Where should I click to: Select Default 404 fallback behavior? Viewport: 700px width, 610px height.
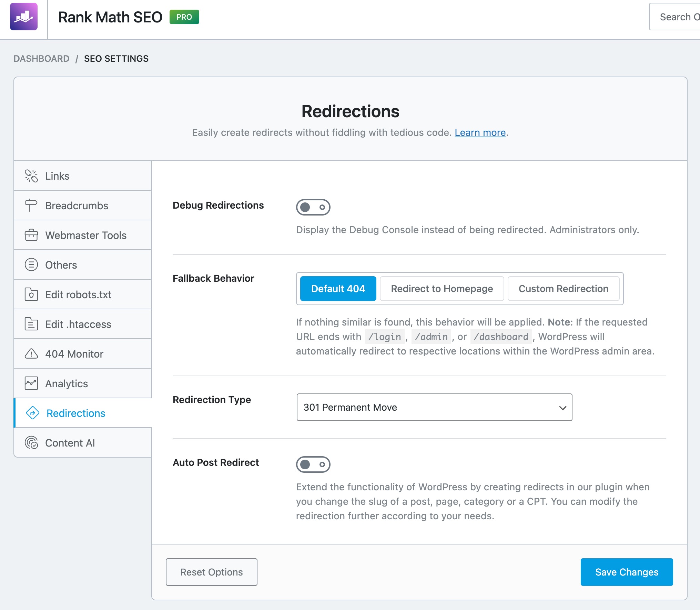pos(338,289)
